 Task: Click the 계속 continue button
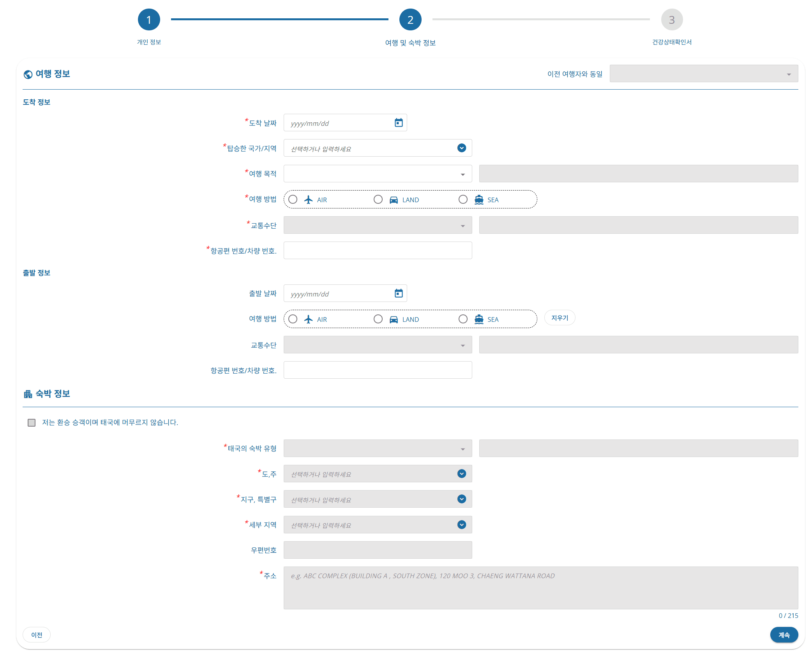[x=784, y=635]
